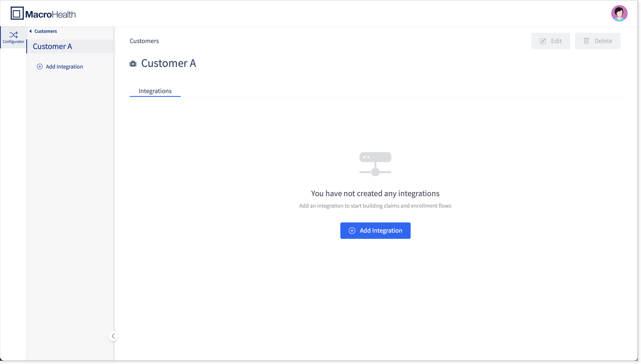This screenshot has width=641, height=364.
Task: Open the user avatar profile picture
Action: coord(619,13)
